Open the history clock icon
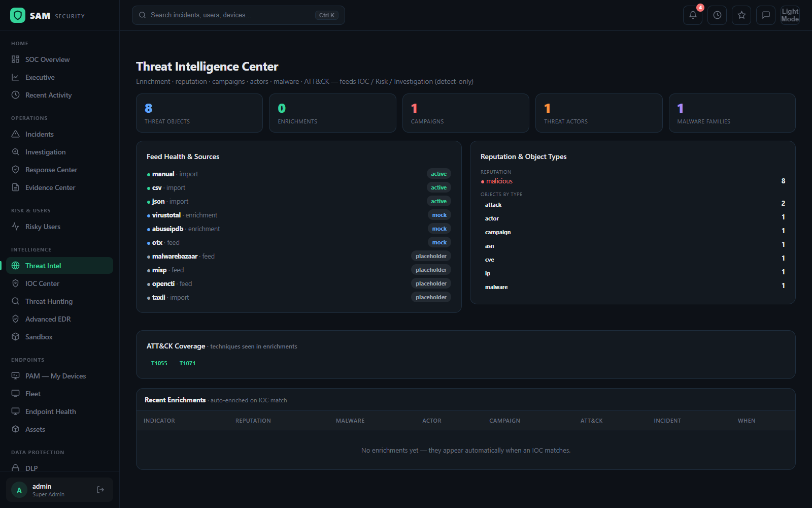The width and height of the screenshot is (812, 508). point(717,15)
